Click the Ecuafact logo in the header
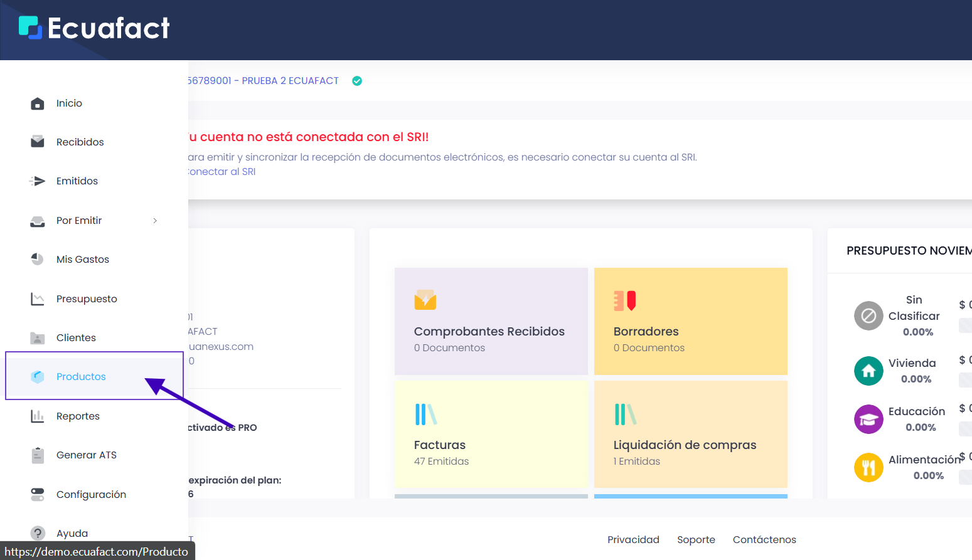 point(93,29)
